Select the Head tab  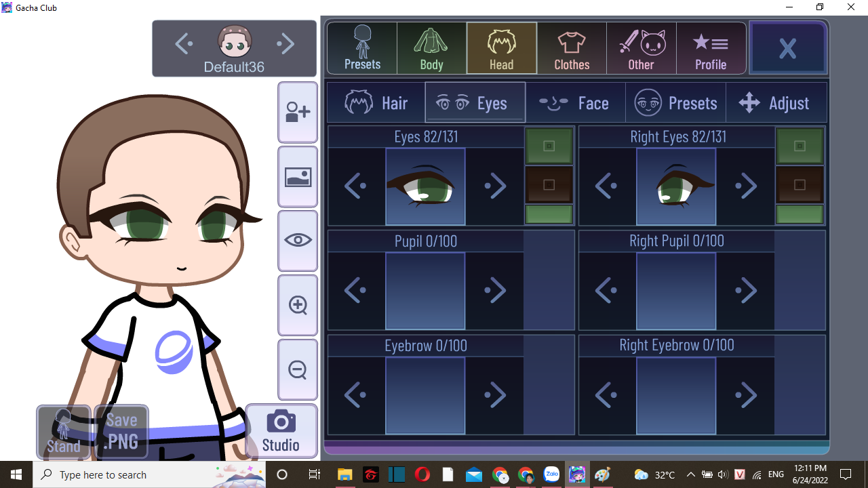502,48
